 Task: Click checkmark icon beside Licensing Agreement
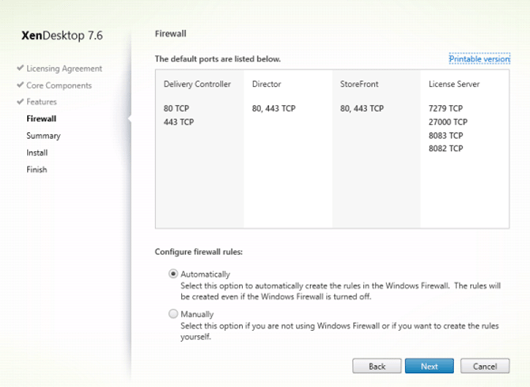pyautogui.click(x=20, y=68)
